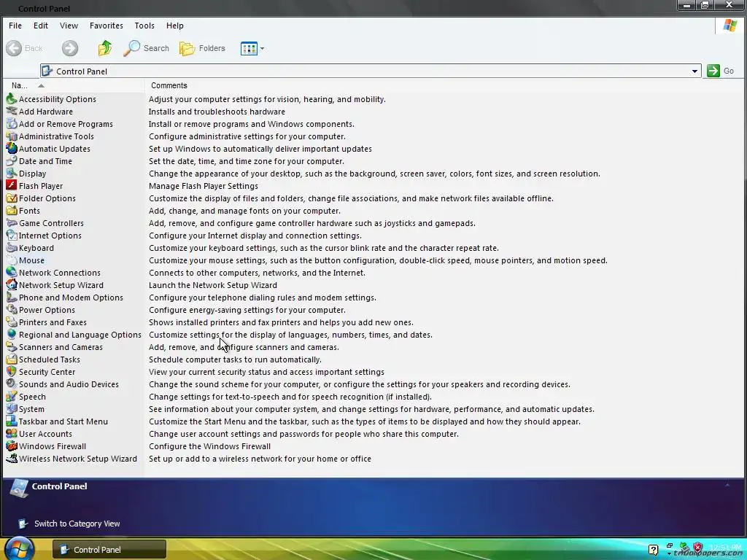
Task: Click the help question mark tray icon
Action: (x=653, y=550)
